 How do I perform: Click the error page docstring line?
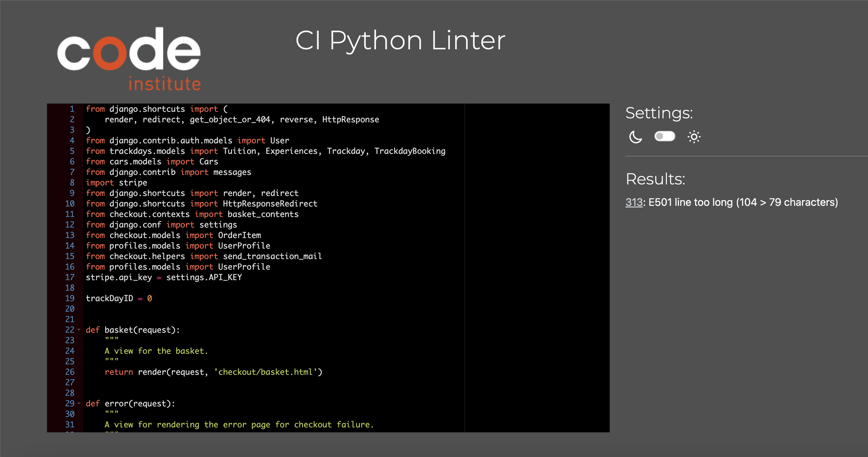(x=239, y=425)
